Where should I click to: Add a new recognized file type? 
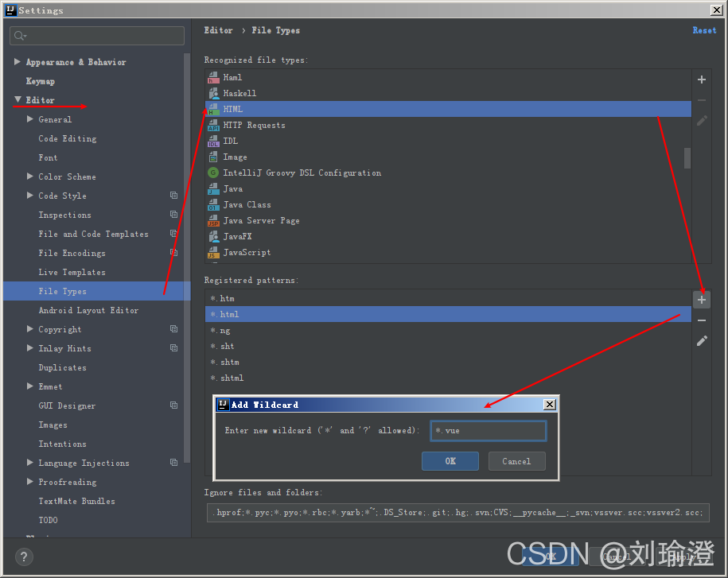click(x=702, y=80)
